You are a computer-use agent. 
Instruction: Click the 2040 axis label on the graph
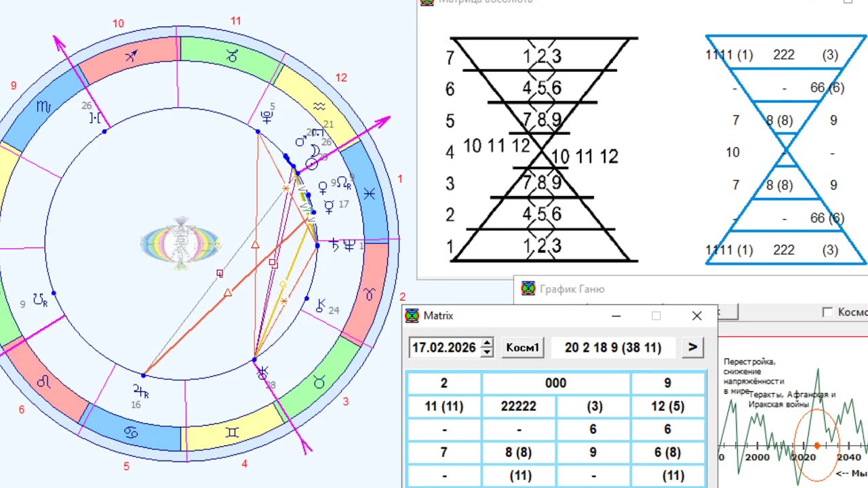[850, 457]
